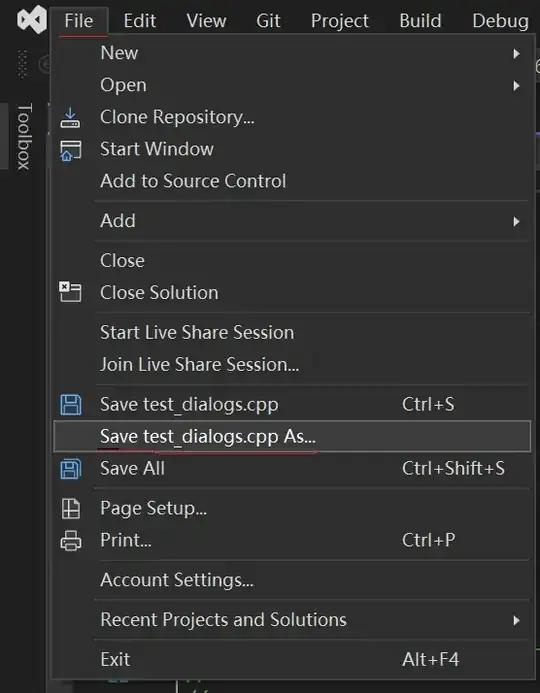Click the Save test_dialogs.cpp floppy icon

[71, 404]
